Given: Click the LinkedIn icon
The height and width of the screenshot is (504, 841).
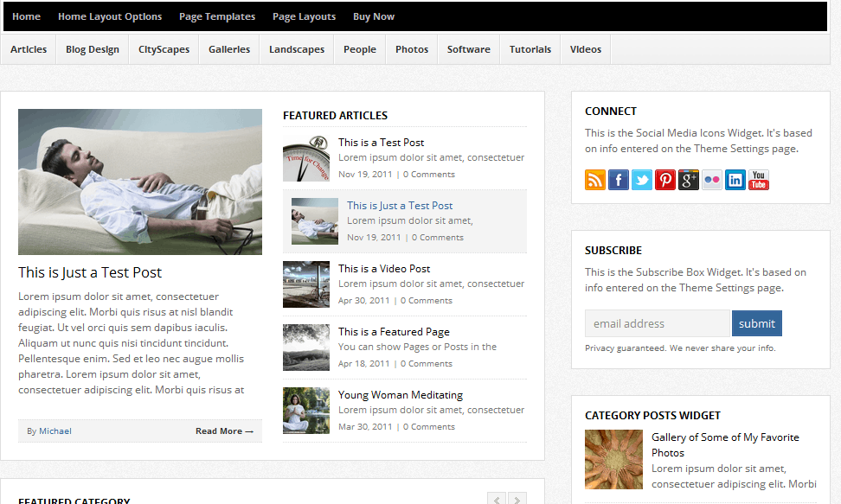Looking at the screenshot, I should (735, 180).
